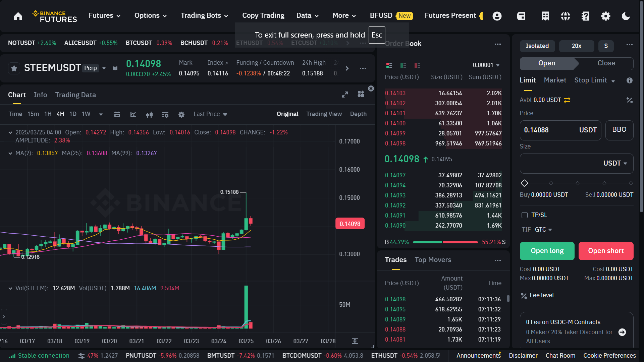Show both bids and asks order book view
The height and width of the screenshot is (362, 644).
pyautogui.click(x=389, y=65)
